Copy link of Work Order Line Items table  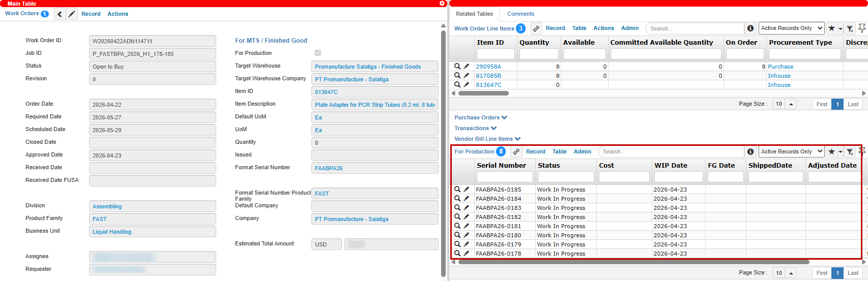[x=536, y=28]
